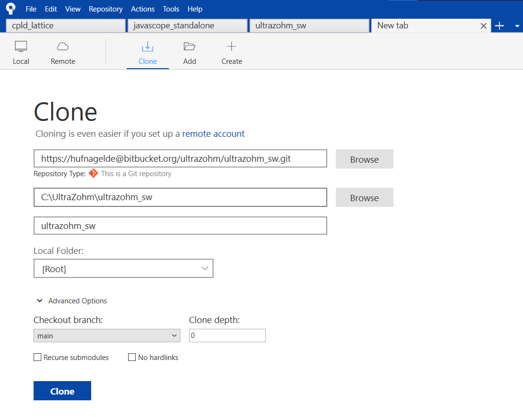523x420 pixels.
Task: Select the Create repository icon
Action: [x=231, y=52]
